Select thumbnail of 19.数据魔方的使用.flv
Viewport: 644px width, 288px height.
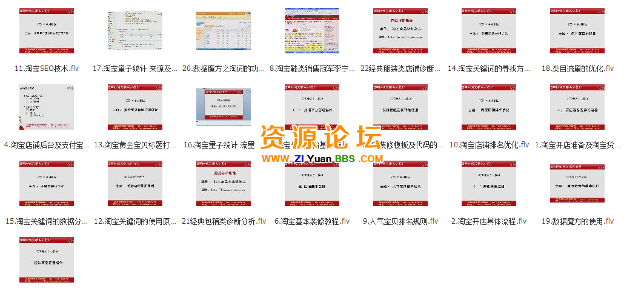pyautogui.click(x=577, y=183)
